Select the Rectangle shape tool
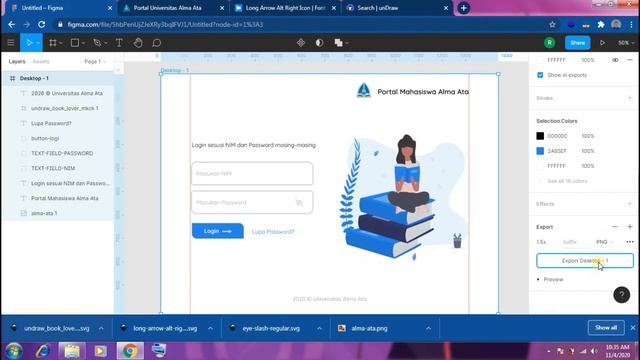This screenshot has height=360, width=640. tap(75, 43)
